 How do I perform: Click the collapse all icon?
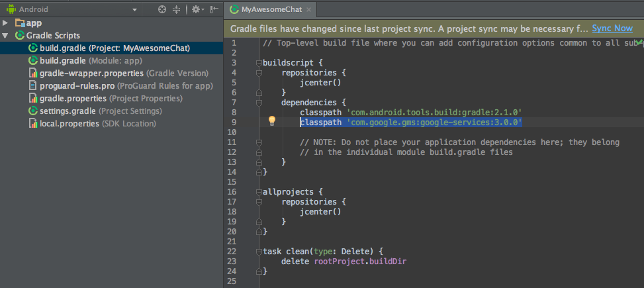[176, 9]
